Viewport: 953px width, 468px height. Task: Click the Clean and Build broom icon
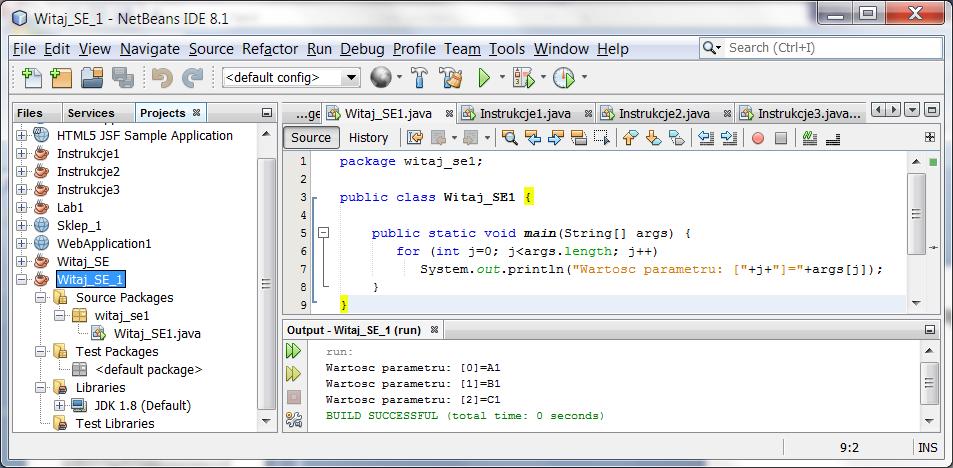[451, 77]
